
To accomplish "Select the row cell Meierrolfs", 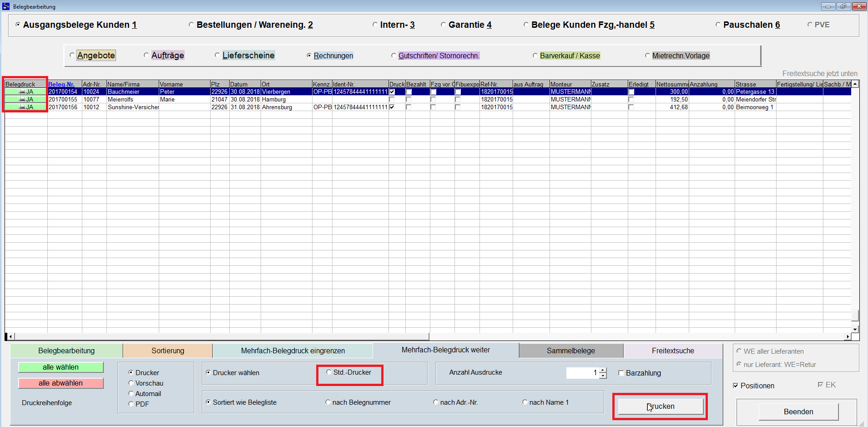I will coord(133,99).
